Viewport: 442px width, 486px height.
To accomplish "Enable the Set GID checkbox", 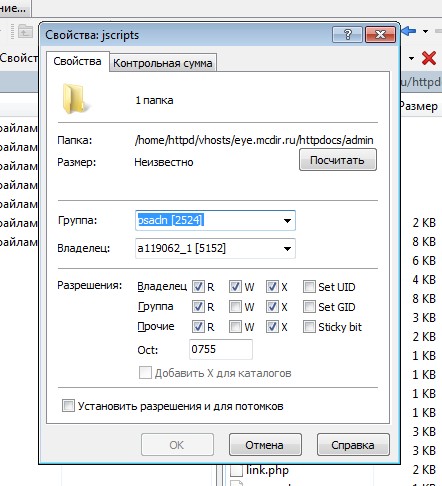I will point(309,307).
